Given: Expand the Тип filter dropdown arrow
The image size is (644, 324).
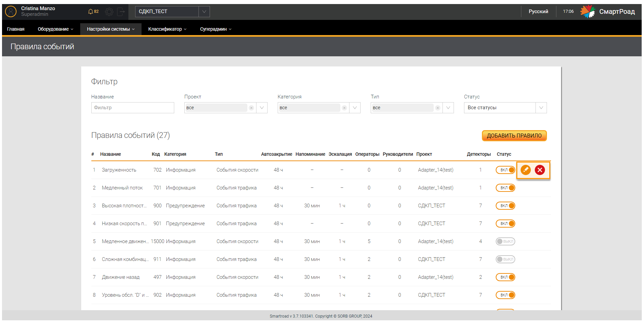Looking at the screenshot, I should click(448, 108).
